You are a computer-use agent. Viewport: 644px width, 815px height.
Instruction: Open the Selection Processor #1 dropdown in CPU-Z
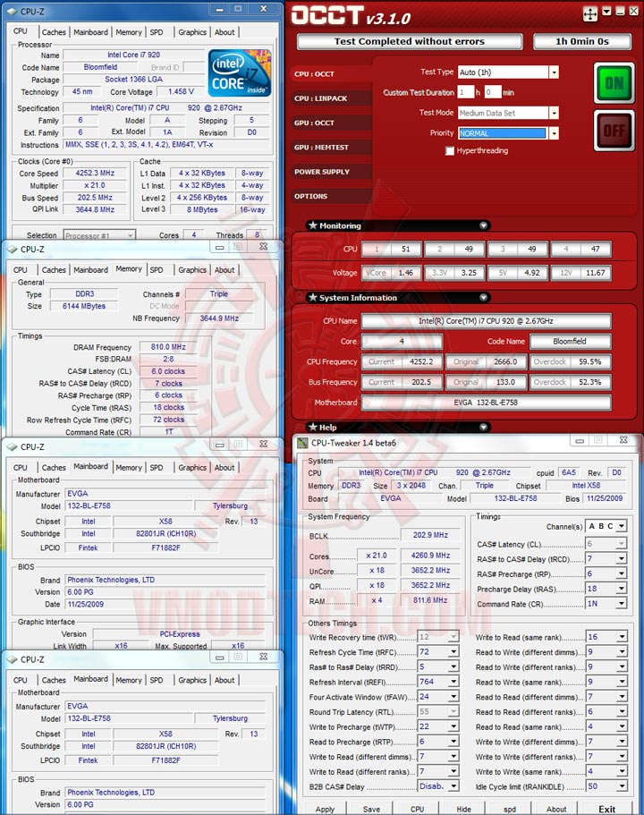[130, 235]
